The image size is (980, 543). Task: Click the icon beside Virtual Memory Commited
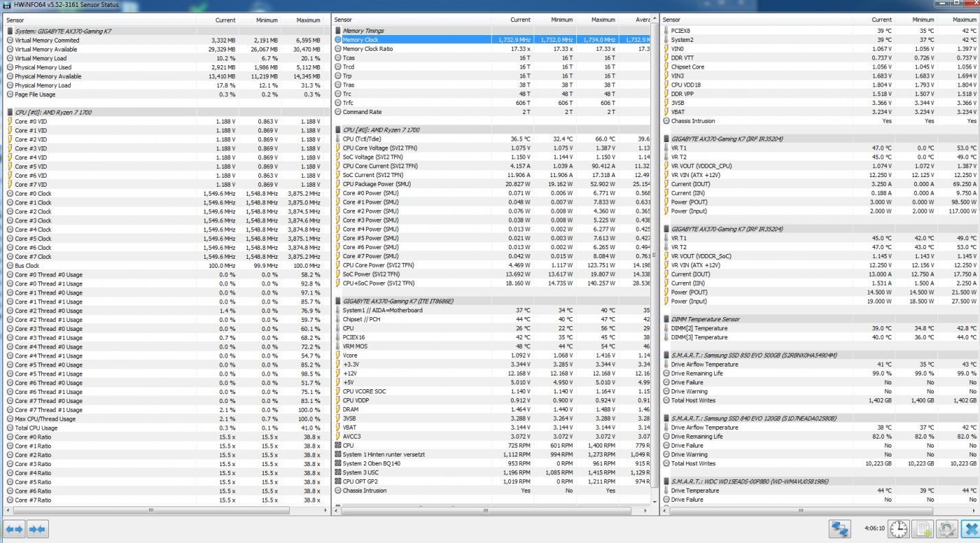[x=10, y=41]
